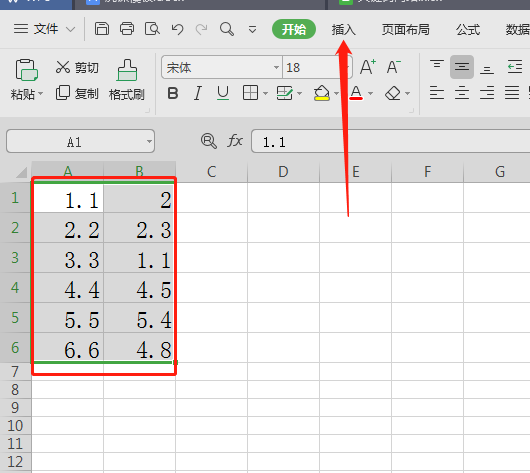
Task: Center text horizontally
Action: pos(462,93)
